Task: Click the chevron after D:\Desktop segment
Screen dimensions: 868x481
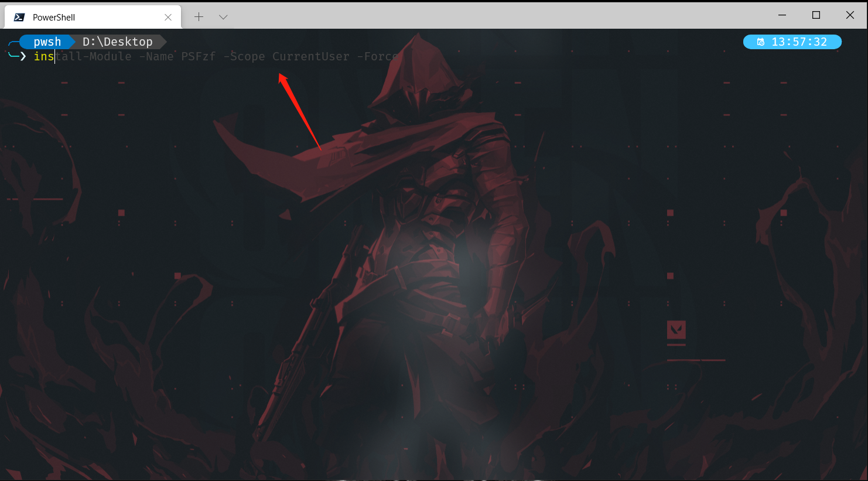Action: 162,42
